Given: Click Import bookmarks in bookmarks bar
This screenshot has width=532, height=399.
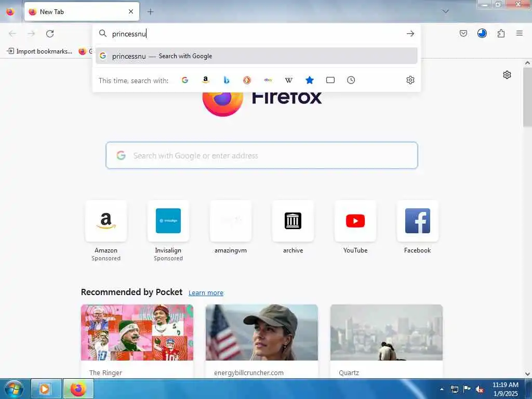Looking at the screenshot, I should [39, 51].
